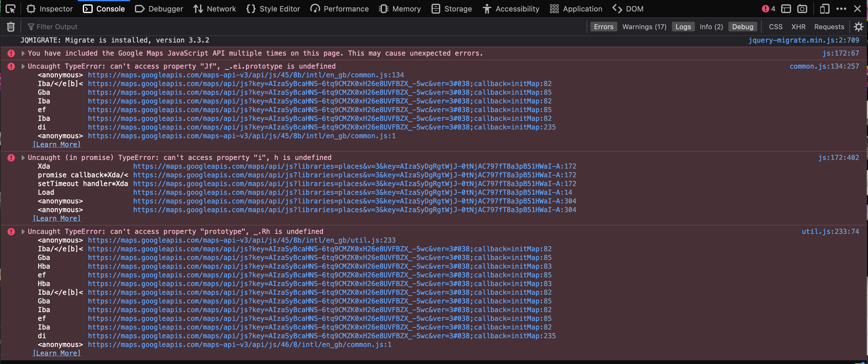The width and height of the screenshot is (868, 364).
Task: Open the devtools three-dot options menu
Action: pyautogui.click(x=841, y=9)
